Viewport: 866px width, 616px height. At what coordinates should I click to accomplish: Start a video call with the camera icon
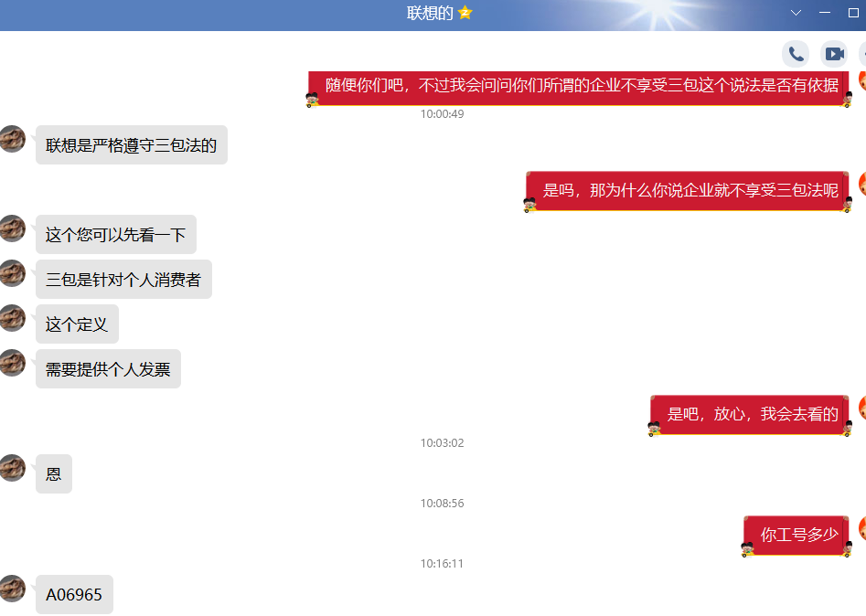coord(834,54)
